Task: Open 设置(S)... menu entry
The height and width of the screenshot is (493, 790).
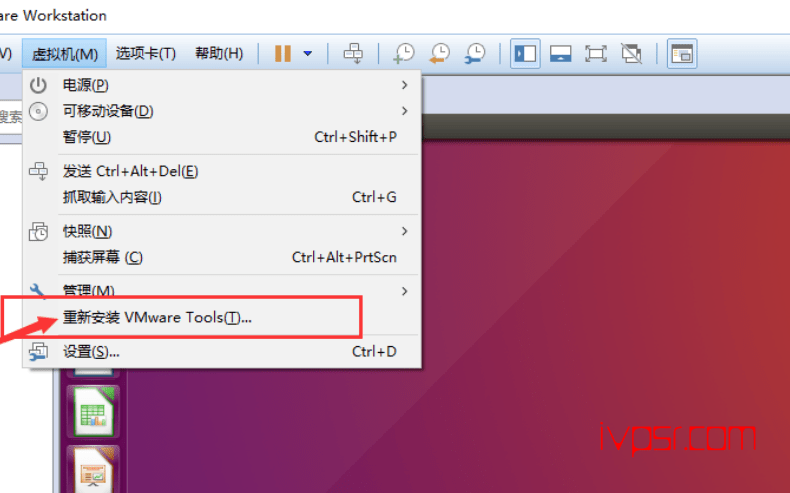Action: [x=222, y=351]
